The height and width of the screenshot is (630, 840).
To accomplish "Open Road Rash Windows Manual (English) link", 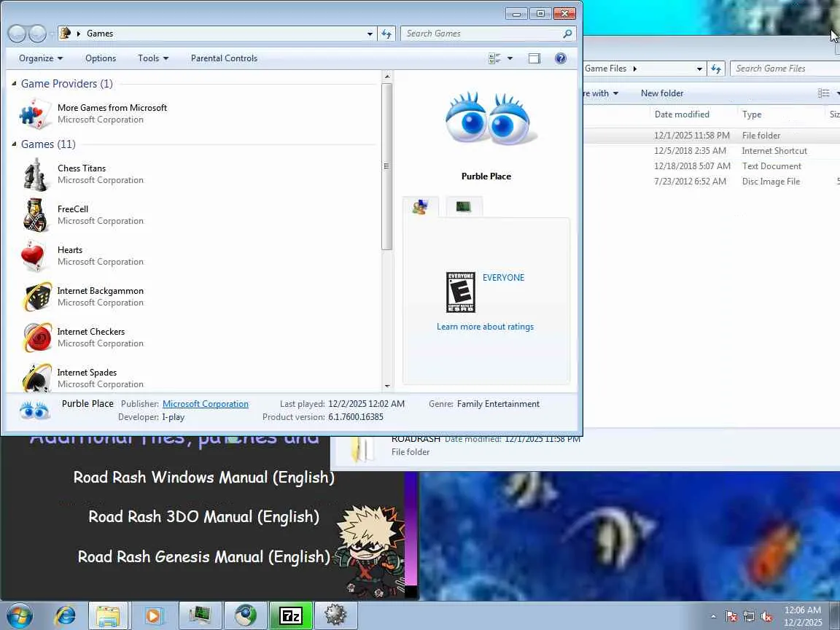I will click(203, 478).
